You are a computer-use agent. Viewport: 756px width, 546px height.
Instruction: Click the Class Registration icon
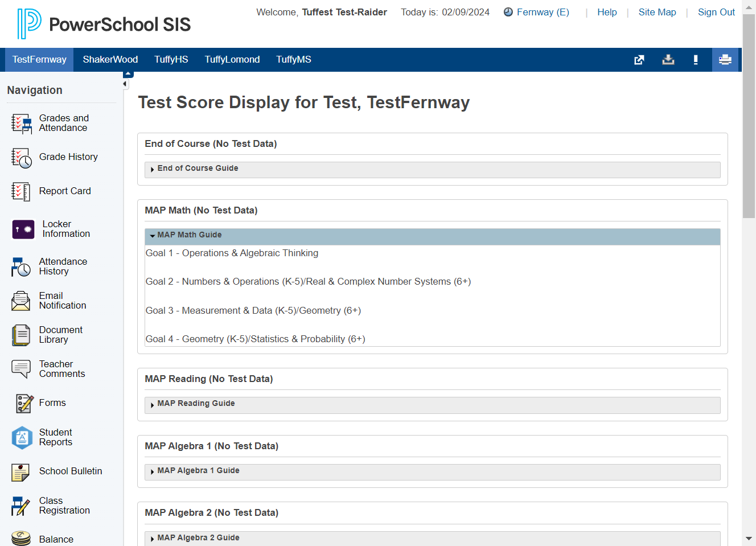tap(20, 506)
